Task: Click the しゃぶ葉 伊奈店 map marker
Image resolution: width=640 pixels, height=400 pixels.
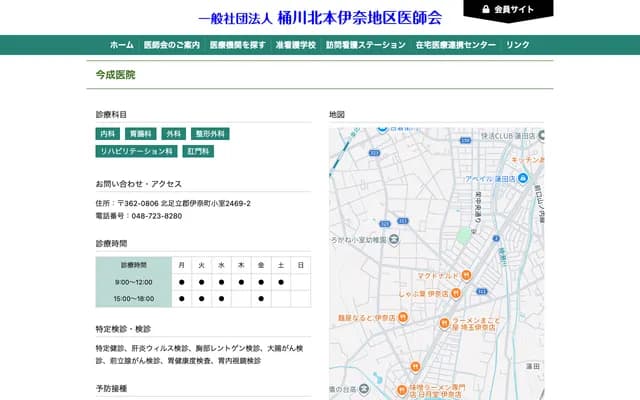Action: pyautogui.click(x=455, y=293)
